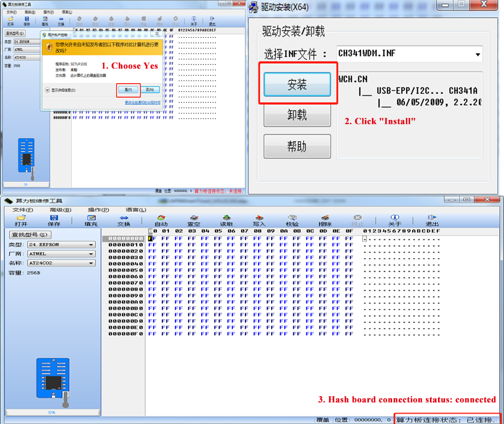The width and height of the screenshot is (504, 424).
Task: Open 厂商 combo box in window behind UAC dialog
Action: pyautogui.click(x=27, y=49)
